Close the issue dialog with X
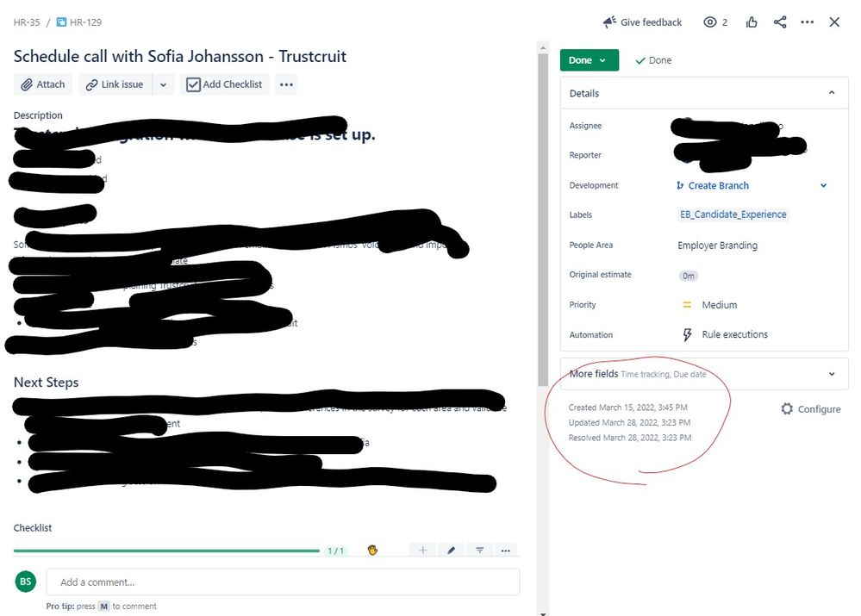Viewport: 861px width, 616px height. click(834, 22)
